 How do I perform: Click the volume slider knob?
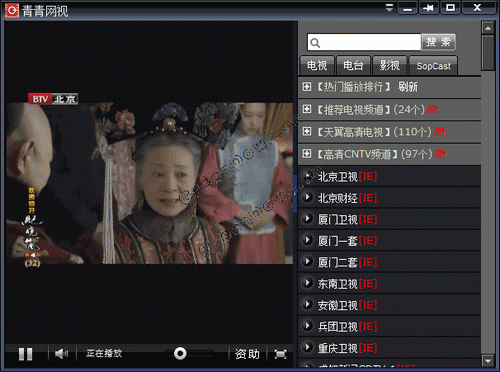(x=180, y=354)
